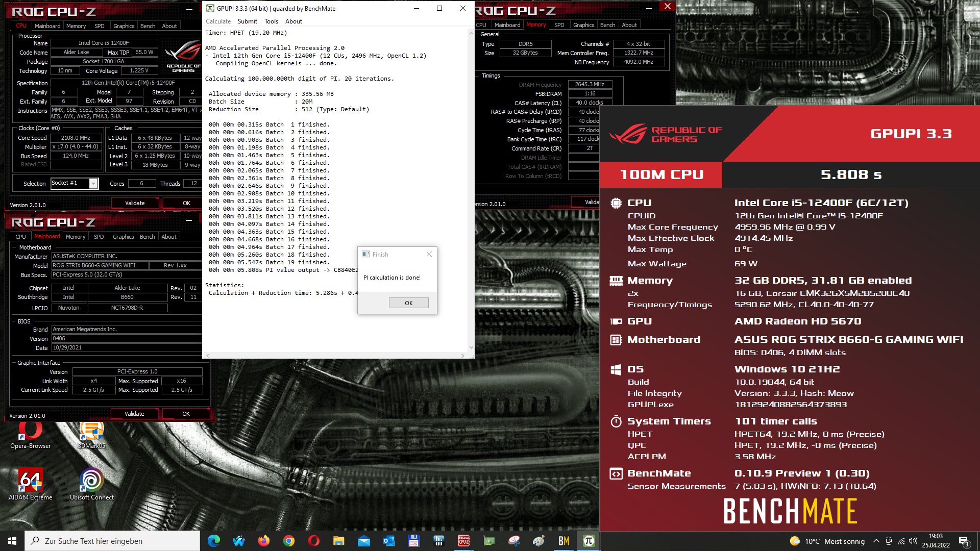Click the AMD Radeon HD 5670 GPU text
The width and height of the screenshot is (980, 551).
point(797,321)
